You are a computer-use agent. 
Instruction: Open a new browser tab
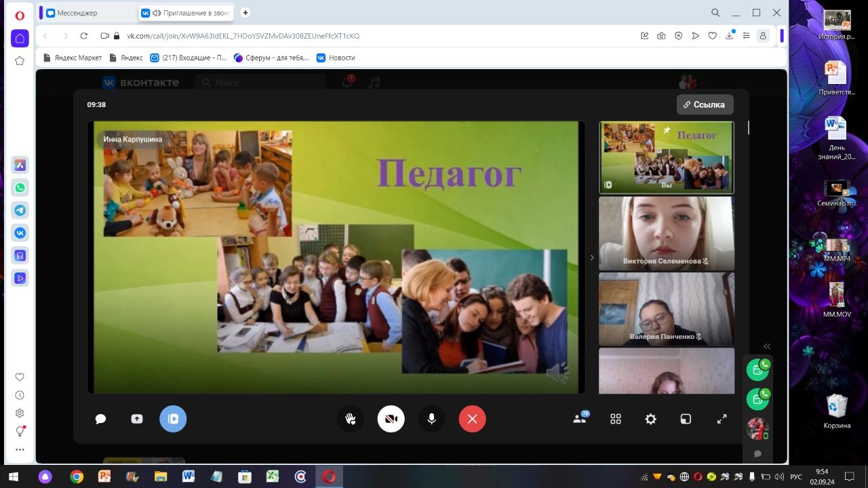(245, 12)
